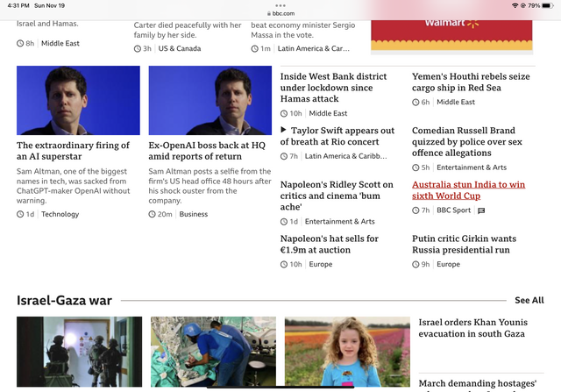Open the left Sam Altman photo thumbnail

(78, 100)
